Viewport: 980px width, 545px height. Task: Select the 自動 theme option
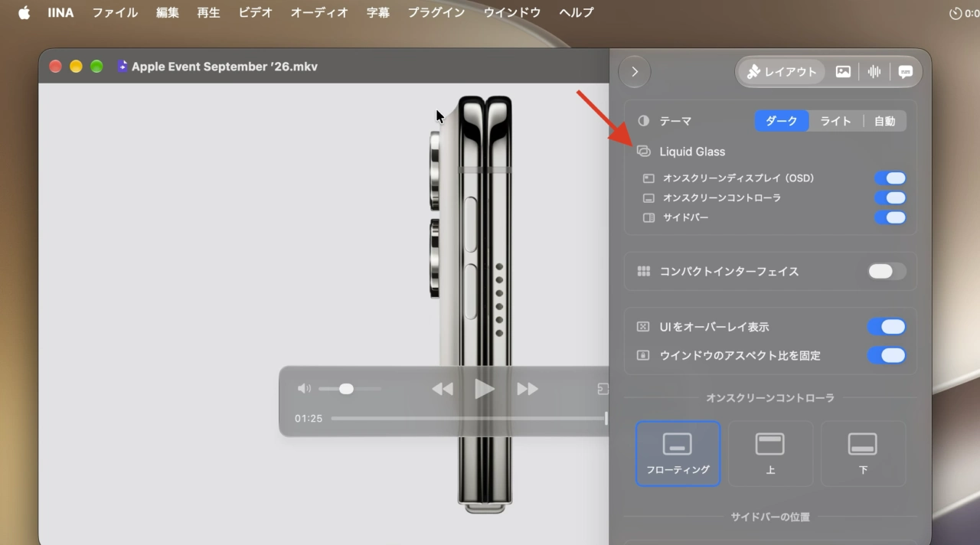coord(885,121)
